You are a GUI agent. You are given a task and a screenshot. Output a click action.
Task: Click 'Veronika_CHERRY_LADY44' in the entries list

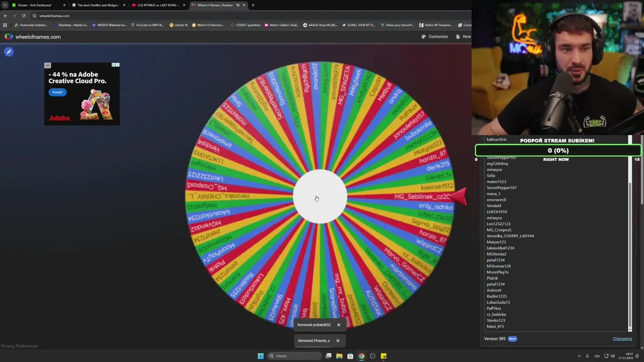click(510, 236)
